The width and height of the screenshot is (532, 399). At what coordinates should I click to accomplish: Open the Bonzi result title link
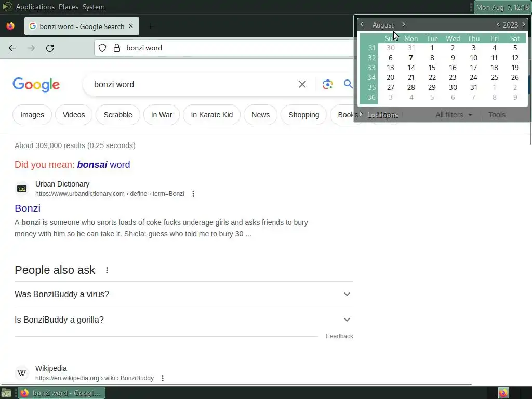pyautogui.click(x=28, y=208)
